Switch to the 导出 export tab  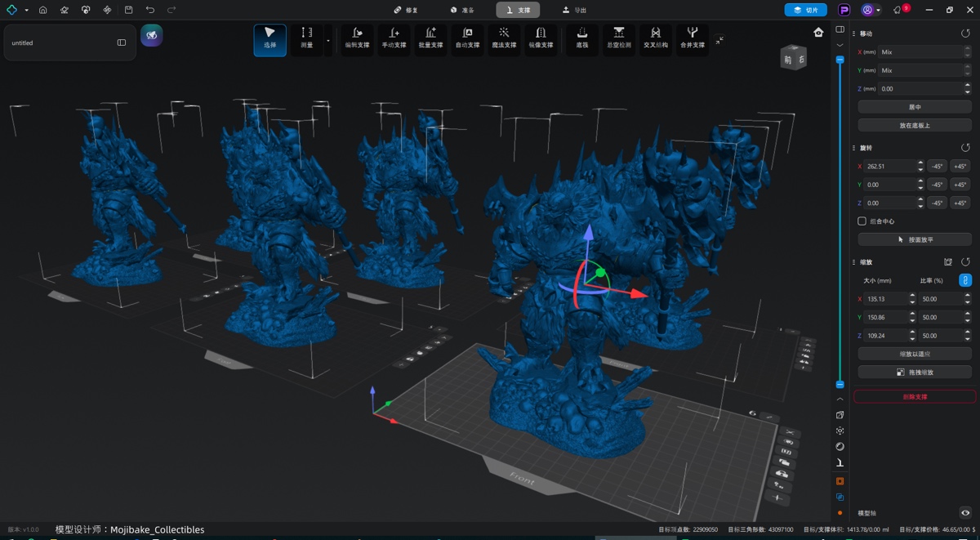pyautogui.click(x=575, y=10)
